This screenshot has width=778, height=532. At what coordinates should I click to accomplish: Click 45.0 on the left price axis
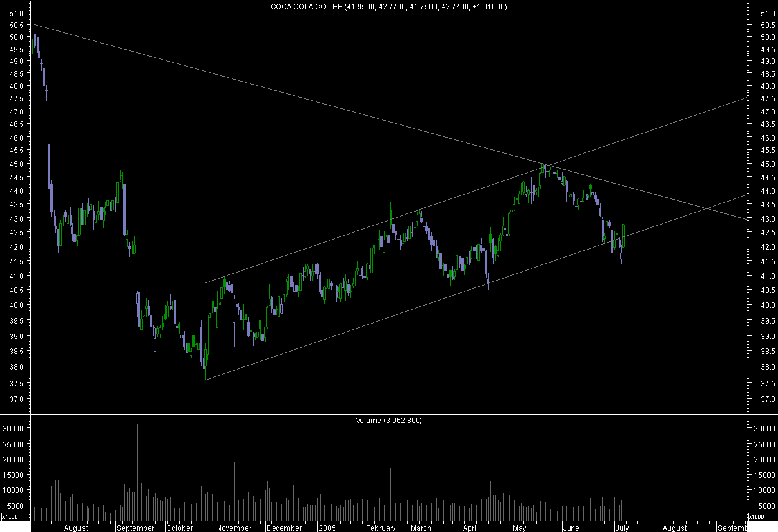pos(17,164)
